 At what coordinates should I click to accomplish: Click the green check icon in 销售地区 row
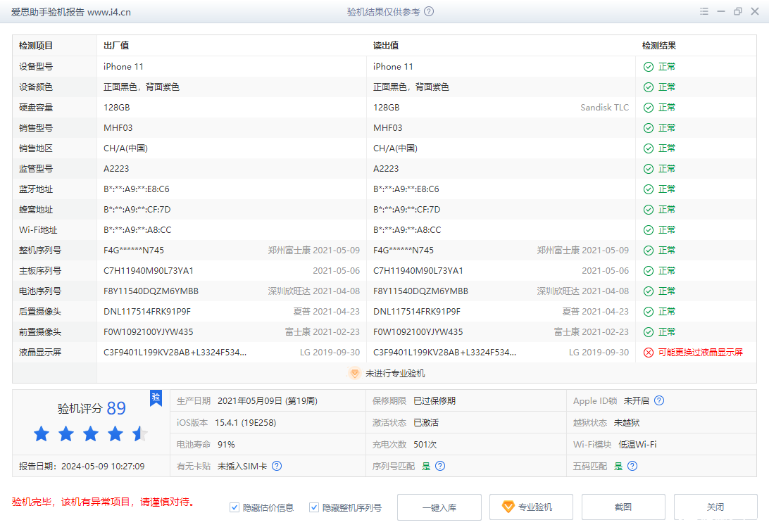coord(649,148)
